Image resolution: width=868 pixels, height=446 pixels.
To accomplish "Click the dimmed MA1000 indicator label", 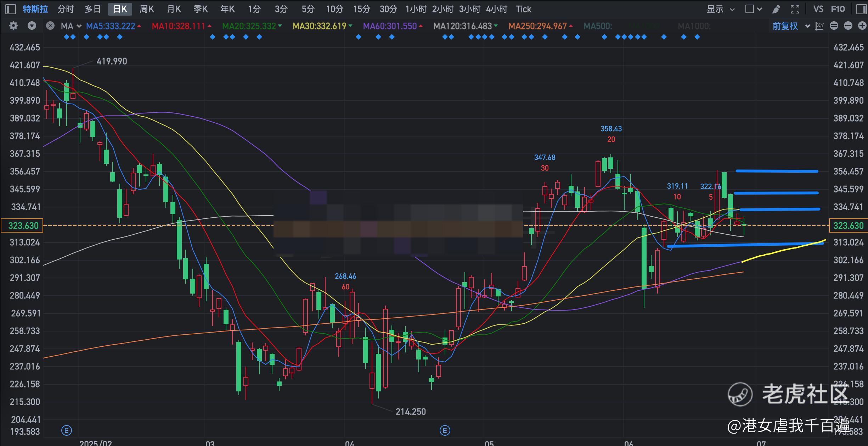I will (x=694, y=26).
